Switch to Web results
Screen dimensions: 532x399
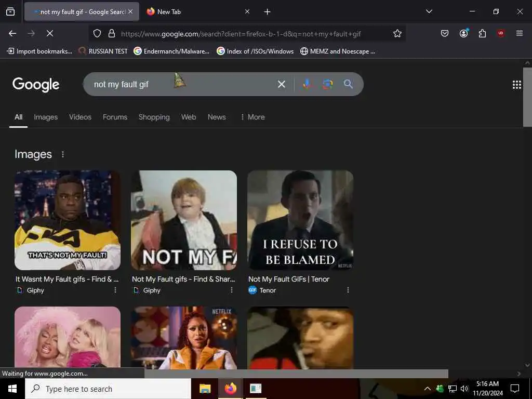[x=189, y=117]
